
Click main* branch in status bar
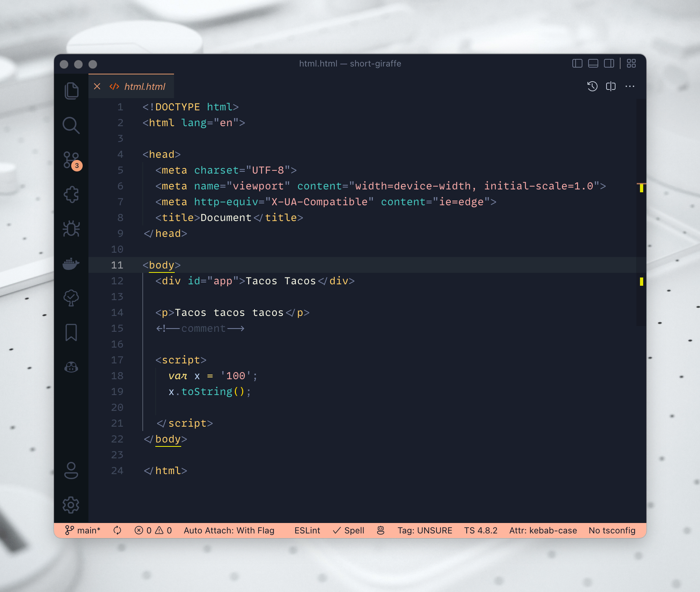(83, 531)
